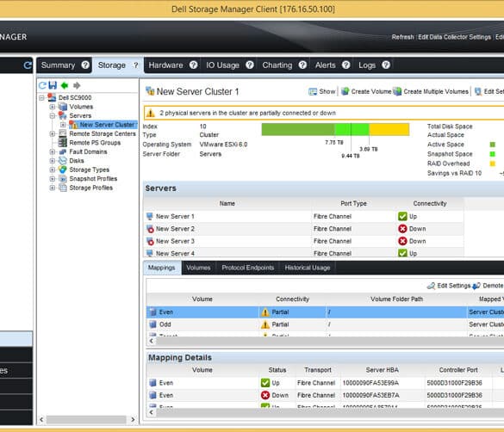
Task: Click the Storage Types icon in the tree
Action: click(62, 170)
